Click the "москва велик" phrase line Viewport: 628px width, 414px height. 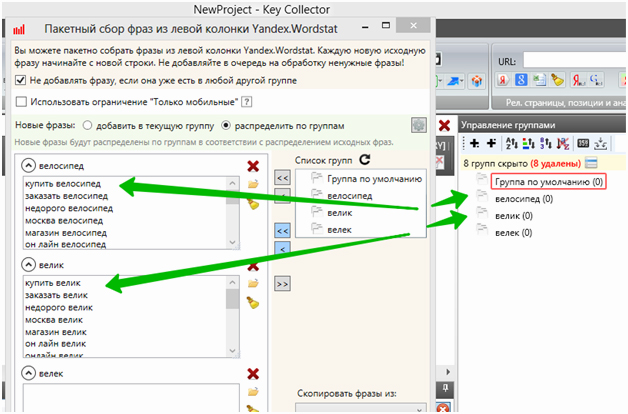pos(54,320)
